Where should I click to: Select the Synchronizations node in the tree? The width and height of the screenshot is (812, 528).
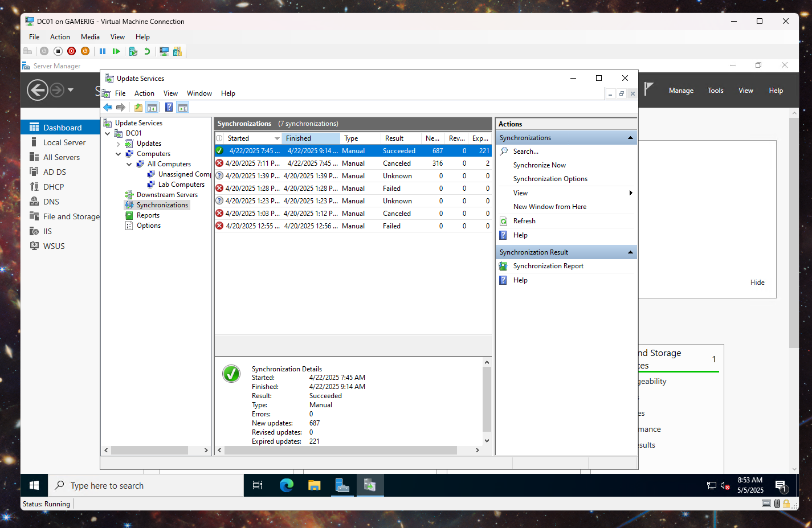tap(162, 205)
